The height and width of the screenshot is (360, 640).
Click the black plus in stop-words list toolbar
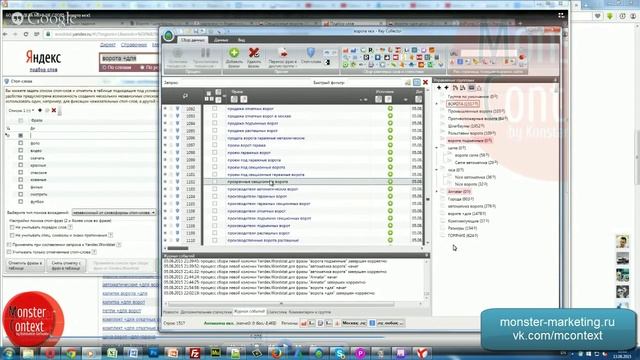40,110
